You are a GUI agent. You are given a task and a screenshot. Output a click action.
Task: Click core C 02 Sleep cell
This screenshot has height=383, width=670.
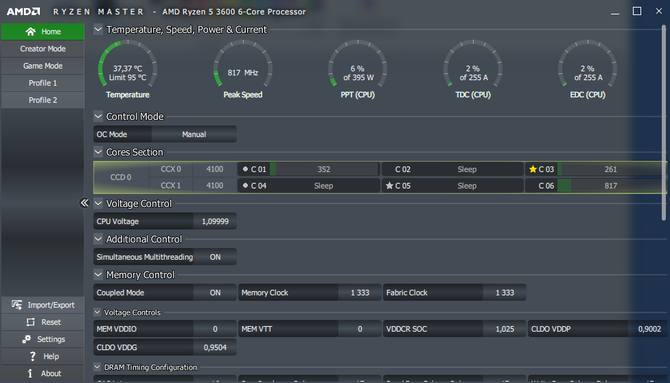pyautogui.click(x=453, y=169)
